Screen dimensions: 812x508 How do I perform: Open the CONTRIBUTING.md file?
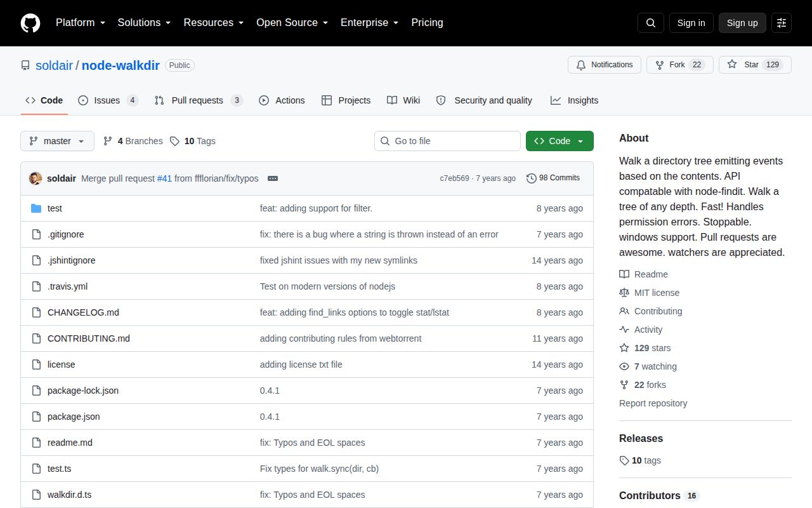coord(89,338)
